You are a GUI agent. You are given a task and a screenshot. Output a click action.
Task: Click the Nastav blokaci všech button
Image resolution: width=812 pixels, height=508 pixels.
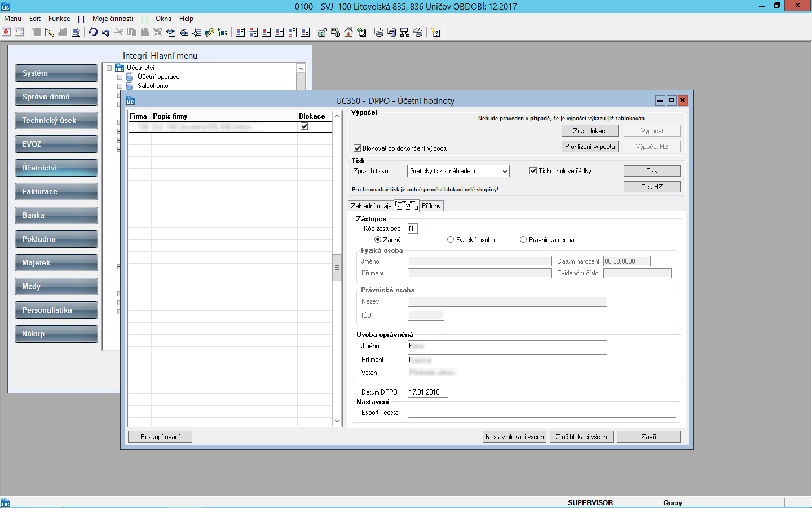click(515, 437)
